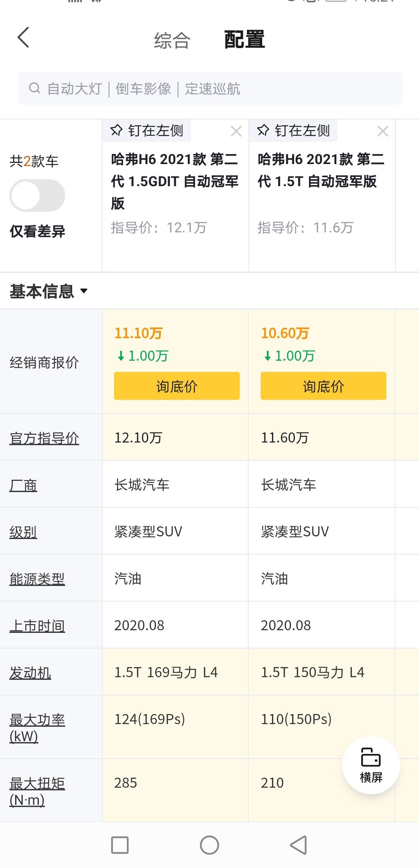The image size is (419, 868).
Task: Remove the 1.5T model column
Action: tap(383, 131)
